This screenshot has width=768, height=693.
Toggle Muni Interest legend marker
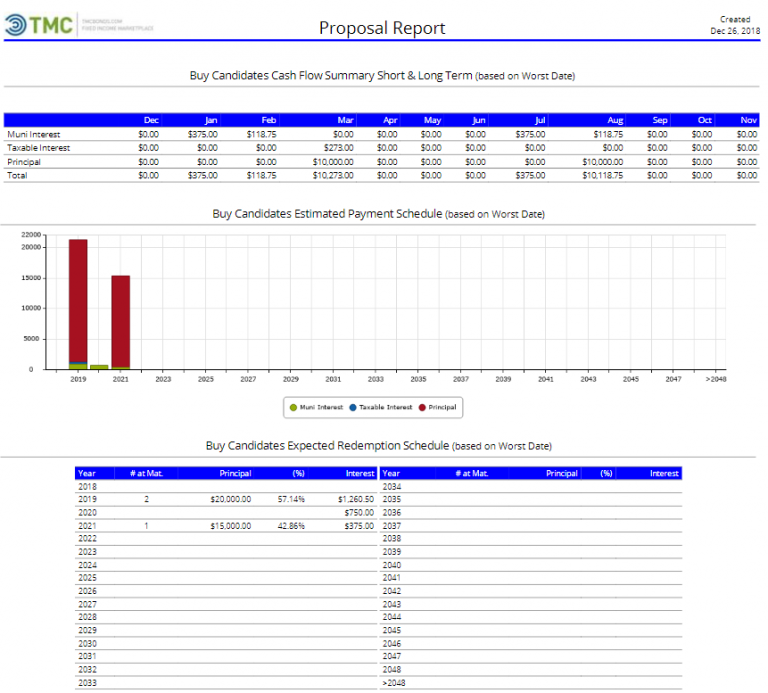[x=293, y=407]
